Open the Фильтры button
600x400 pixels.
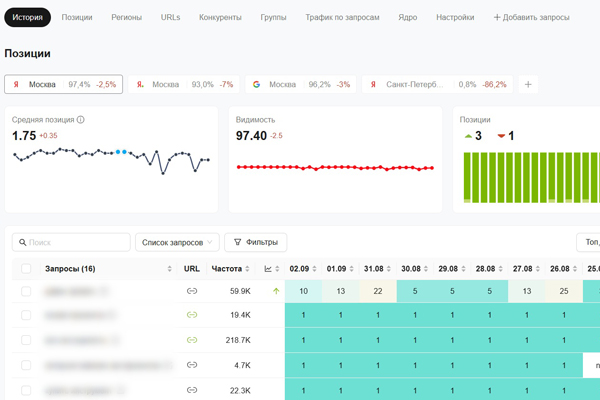256,242
